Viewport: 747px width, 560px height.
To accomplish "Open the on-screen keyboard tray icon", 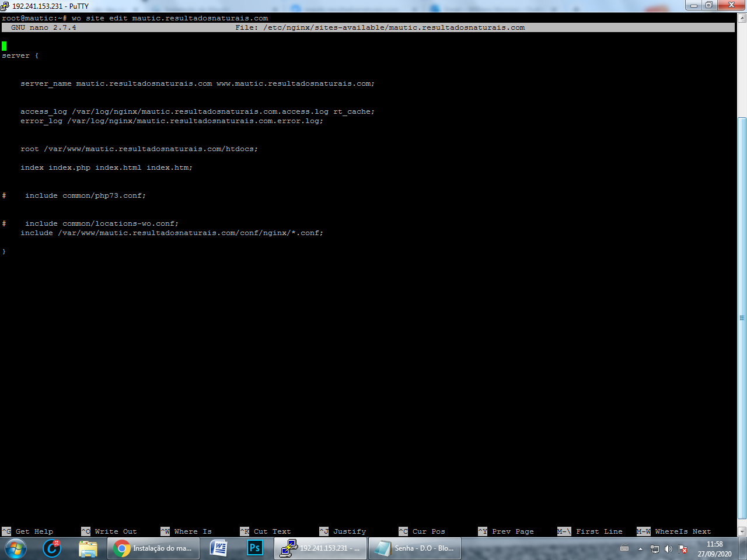I will coord(624,548).
